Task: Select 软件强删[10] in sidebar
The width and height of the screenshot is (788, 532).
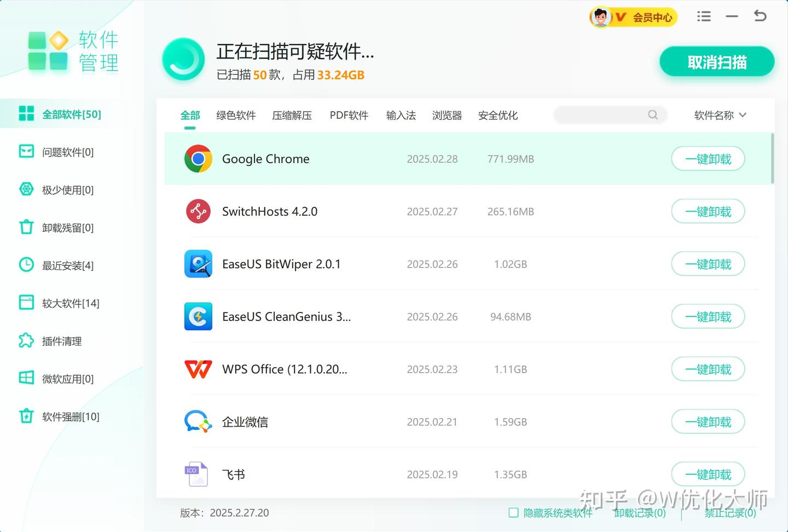Action: pos(71,416)
